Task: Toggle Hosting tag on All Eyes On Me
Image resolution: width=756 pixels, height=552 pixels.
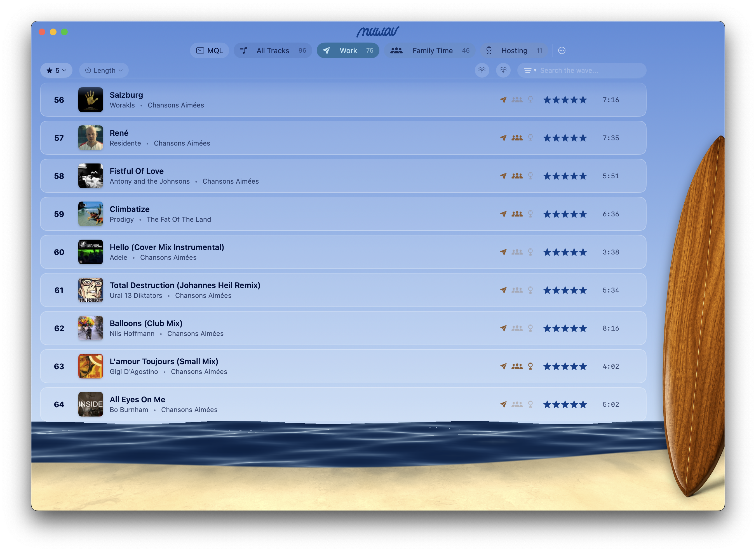Action: pos(530,404)
